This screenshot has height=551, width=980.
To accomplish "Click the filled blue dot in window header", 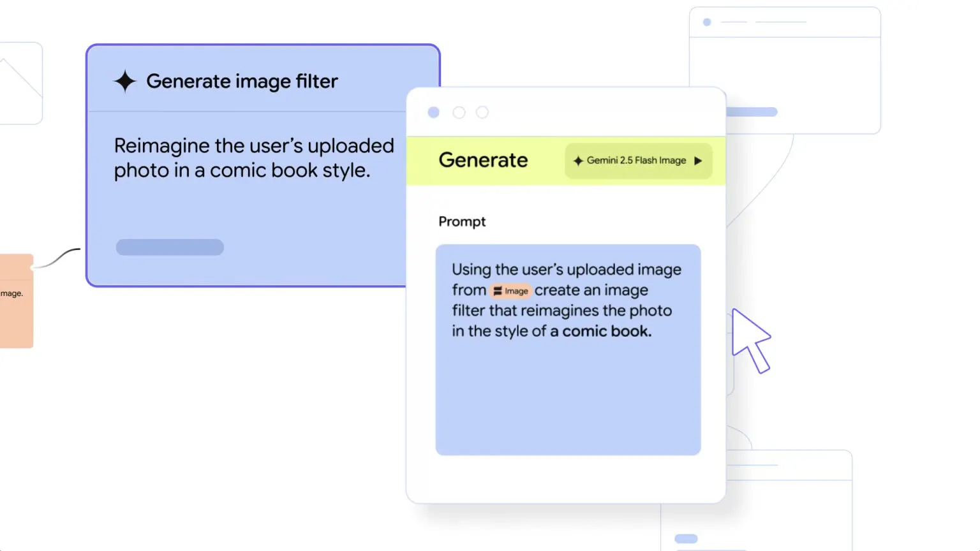I will 434,112.
